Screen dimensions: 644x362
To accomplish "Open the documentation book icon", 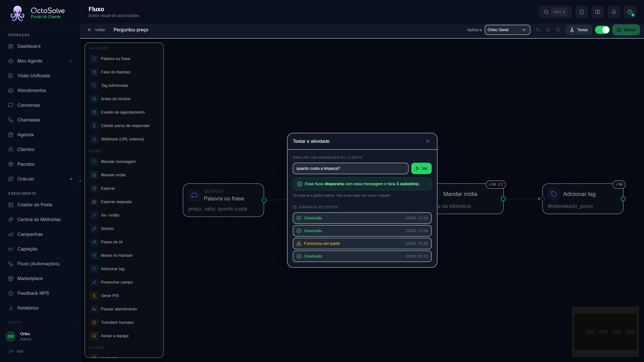I will tap(598, 12).
